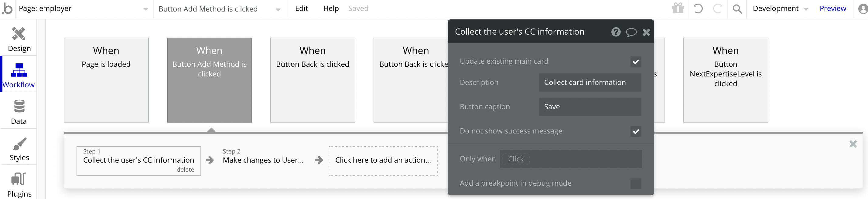
Task: Uncheck Update existing main card
Action: [635, 62]
